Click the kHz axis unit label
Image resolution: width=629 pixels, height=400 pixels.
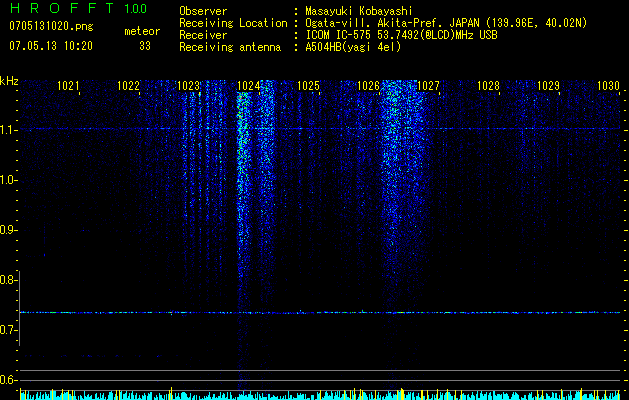[x=9, y=81]
